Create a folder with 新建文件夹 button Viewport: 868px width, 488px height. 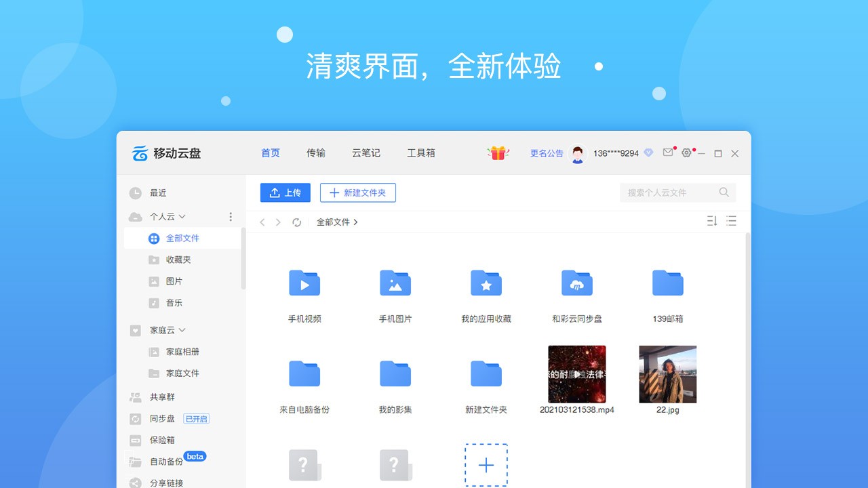pos(358,192)
